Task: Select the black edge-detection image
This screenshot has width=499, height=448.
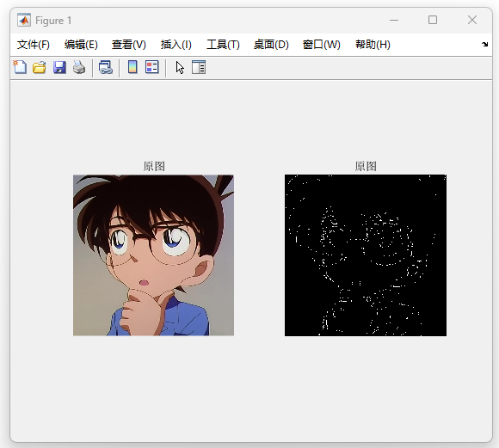Action: tap(366, 255)
